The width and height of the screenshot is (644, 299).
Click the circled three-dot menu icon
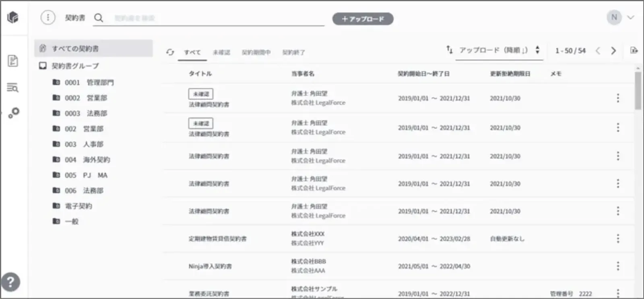pyautogui.click(x=48, y=17)
